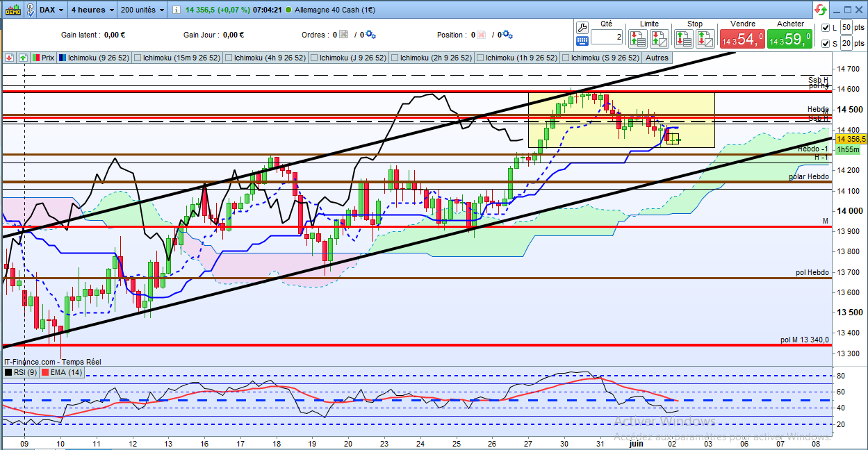Open the DAX instrument dropdown
The height and width of the screenshot is (450, 868).
[51, 10]
